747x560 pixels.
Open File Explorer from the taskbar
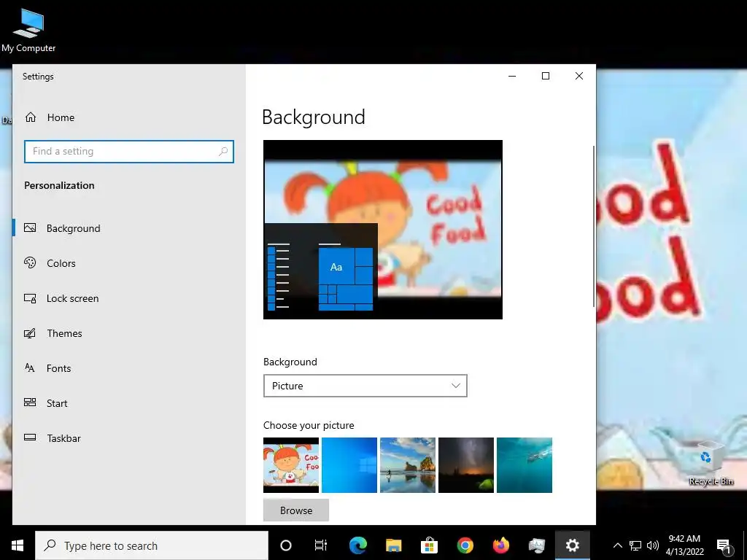coord(393,545)
